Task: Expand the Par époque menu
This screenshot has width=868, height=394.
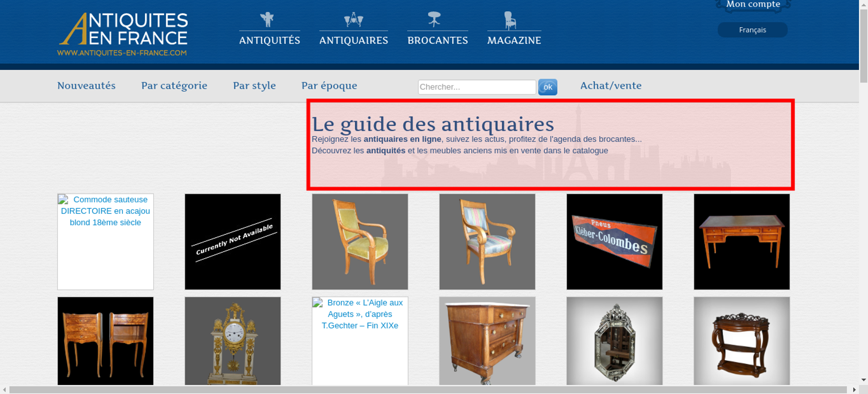Action: (329, 85)
